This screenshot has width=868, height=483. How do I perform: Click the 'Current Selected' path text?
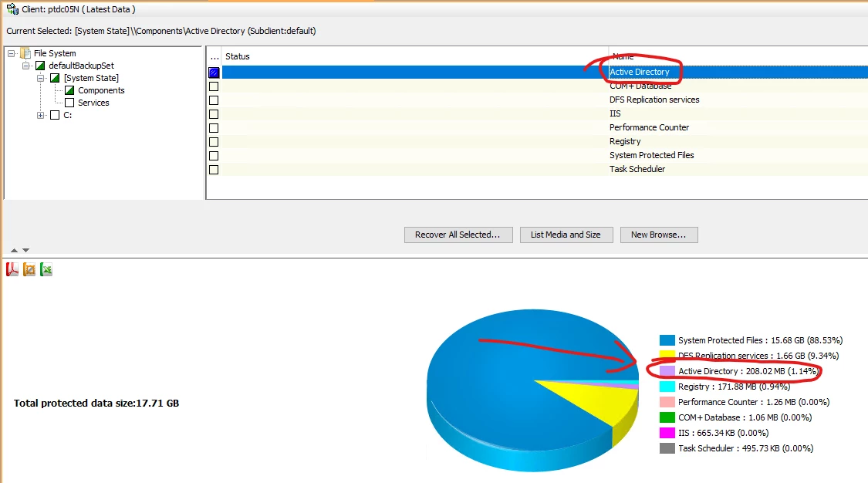tap(161, 31)
